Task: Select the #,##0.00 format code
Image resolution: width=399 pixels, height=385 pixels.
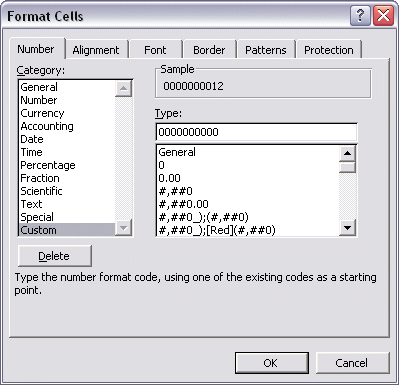Action: click(183, 204)
